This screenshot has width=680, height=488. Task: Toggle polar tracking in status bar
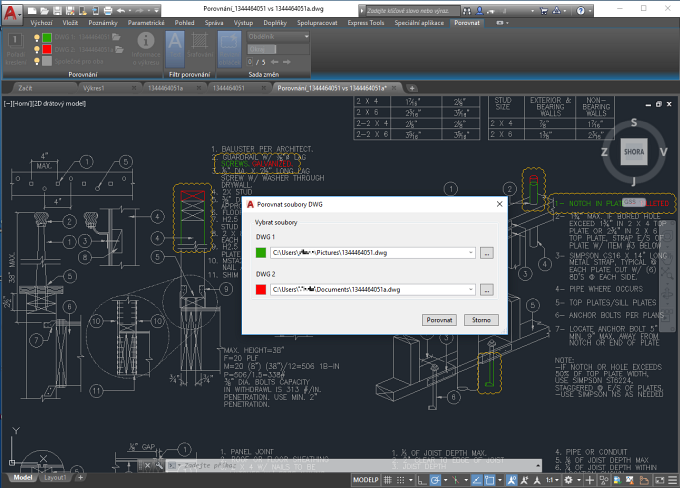point(435,480)
